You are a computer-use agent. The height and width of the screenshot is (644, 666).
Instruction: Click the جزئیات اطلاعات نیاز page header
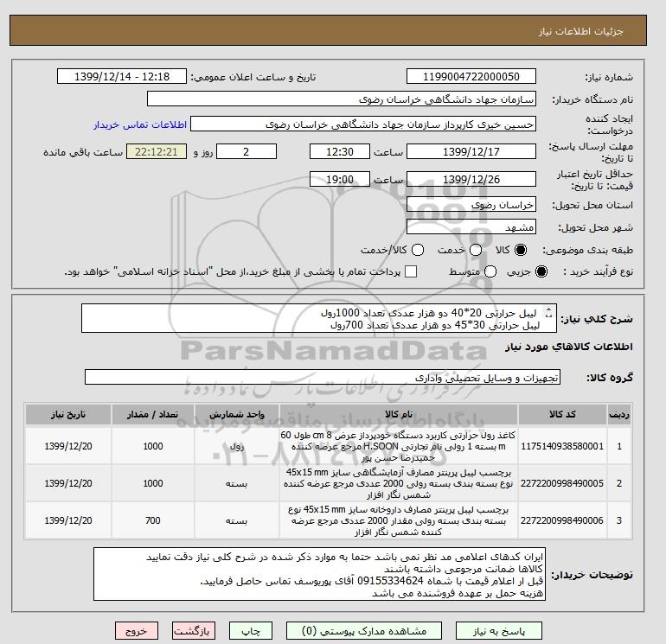point(581,31)
